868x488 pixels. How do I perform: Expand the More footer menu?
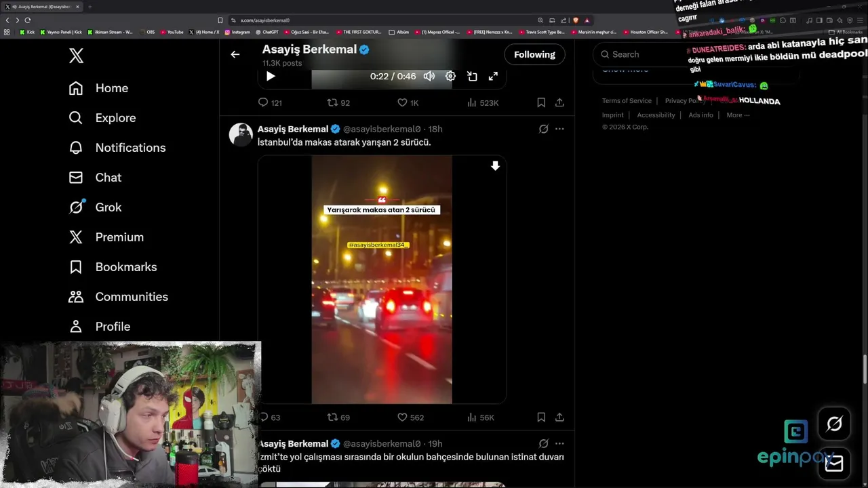coord(738,115)
